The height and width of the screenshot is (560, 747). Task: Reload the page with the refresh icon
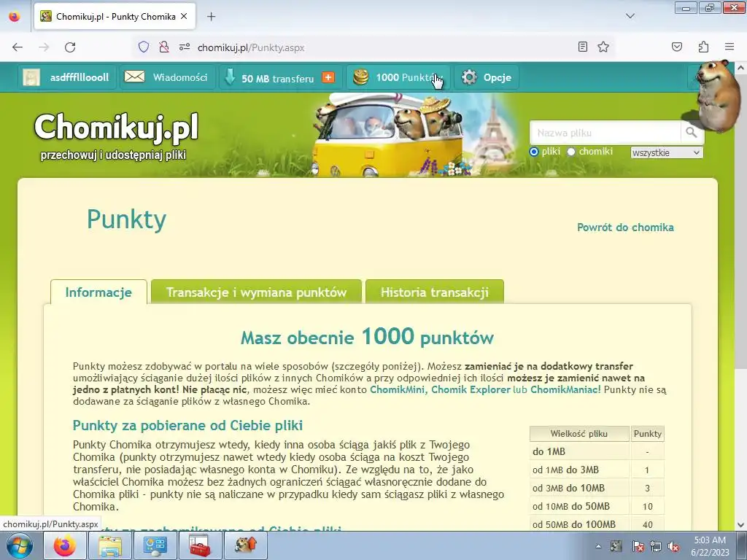[x=70, y=47]
